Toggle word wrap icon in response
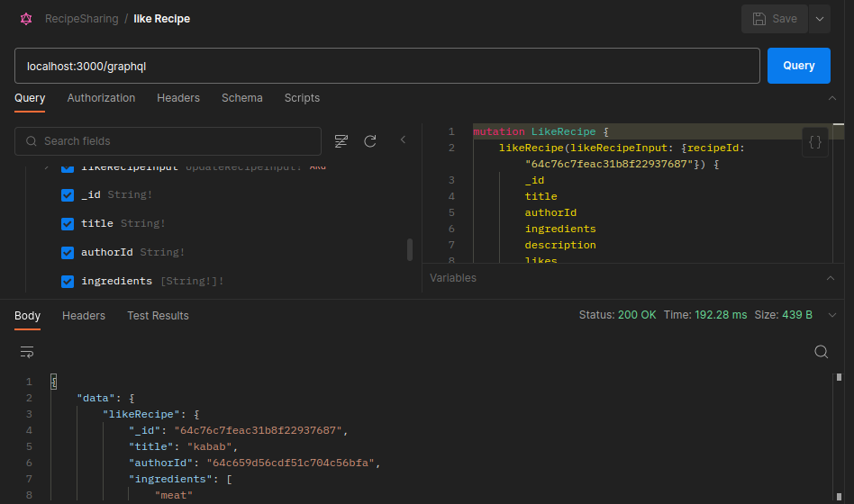The width and height of the screenshot is (854, 504). pos(27,352)
